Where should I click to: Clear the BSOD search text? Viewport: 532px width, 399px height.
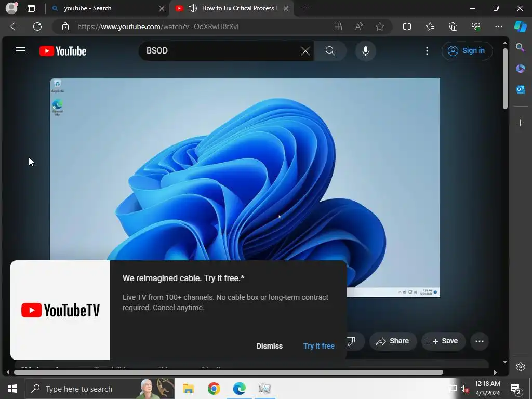point(305,51)
